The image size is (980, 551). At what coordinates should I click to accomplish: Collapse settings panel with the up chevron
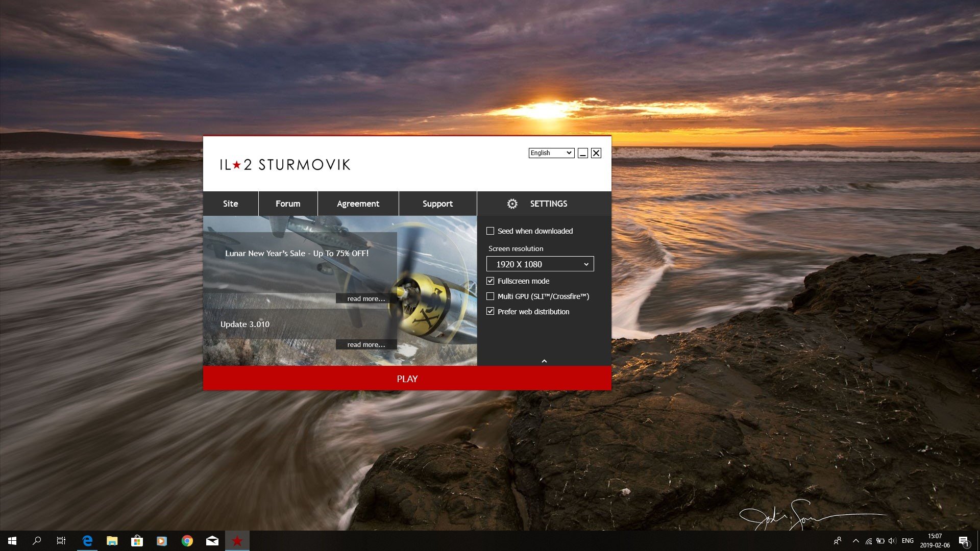click(544, 361)
